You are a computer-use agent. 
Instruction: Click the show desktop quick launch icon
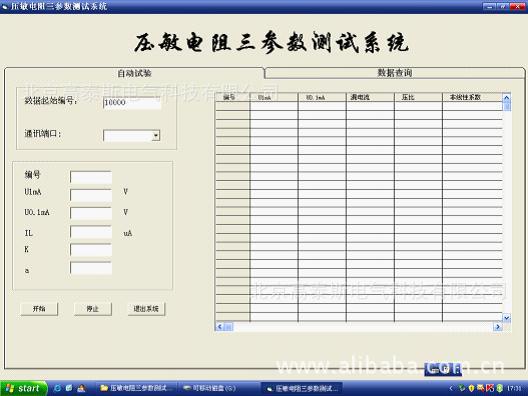[x=69, y=388]
